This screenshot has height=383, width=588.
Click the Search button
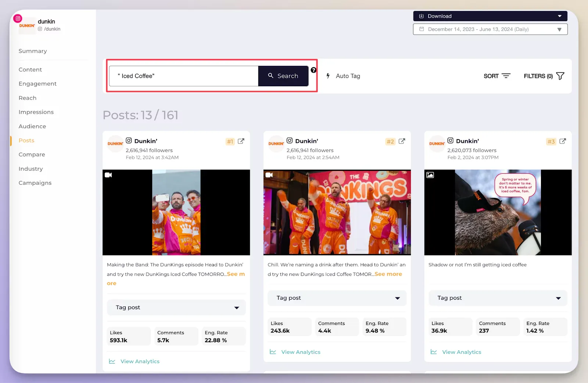[x=283, y=76]
